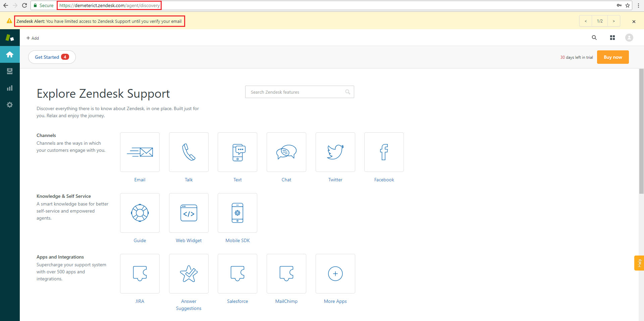Open the Email channel settings

click(140, 152)
